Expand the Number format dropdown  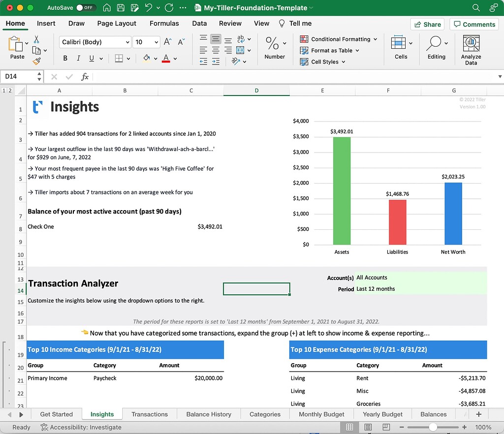pos(284,42)
